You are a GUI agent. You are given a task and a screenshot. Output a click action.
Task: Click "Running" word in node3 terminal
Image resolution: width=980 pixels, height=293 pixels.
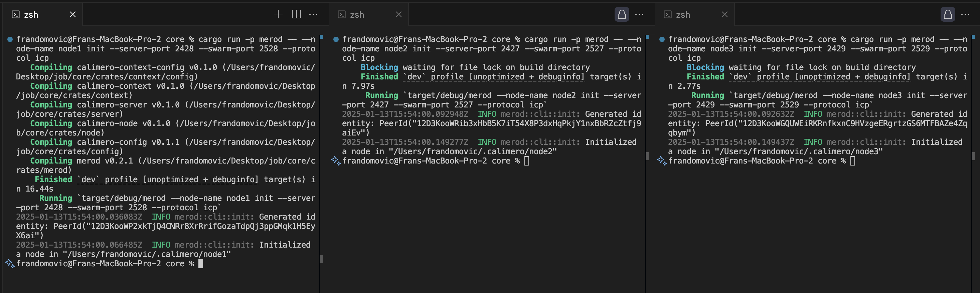pyautogui.click(x=707, y=95)
